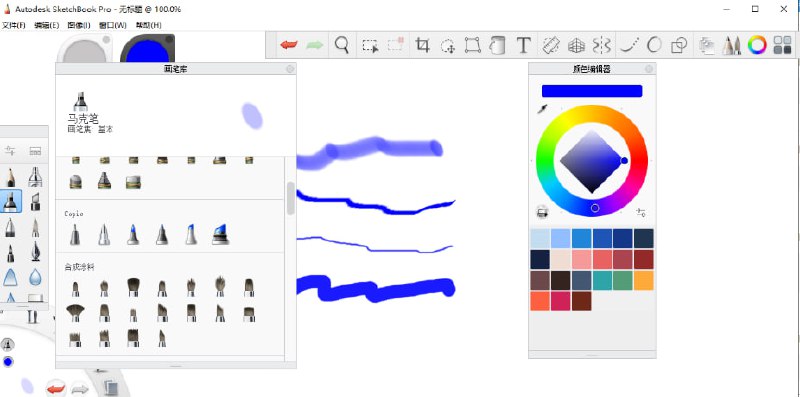Toggle the Steady Stroke tool
This screenshot has width=800, height=397.
(629, 46)
